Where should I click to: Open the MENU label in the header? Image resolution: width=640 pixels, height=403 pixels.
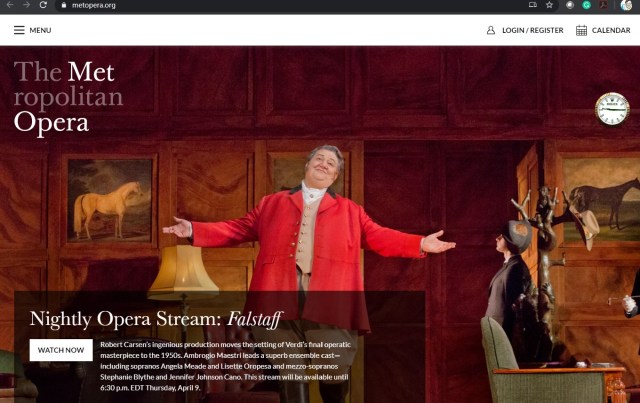tap(40, 30)
